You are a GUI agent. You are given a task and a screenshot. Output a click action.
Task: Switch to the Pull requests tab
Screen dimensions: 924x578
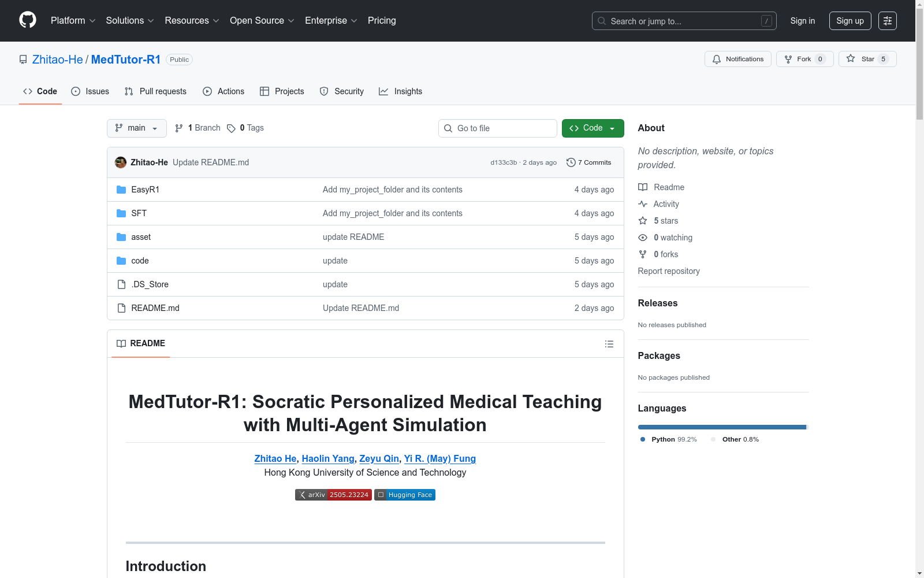point(155,91)
